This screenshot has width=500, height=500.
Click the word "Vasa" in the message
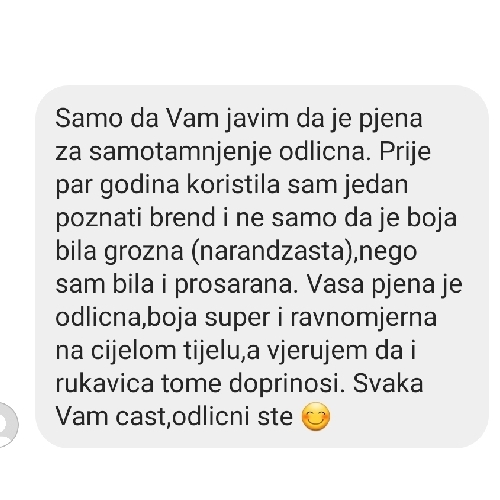pos(335,284)
